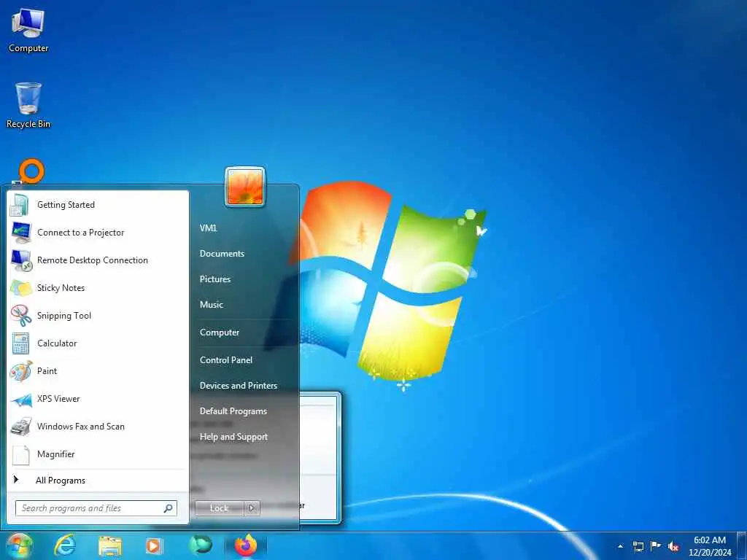Open the Action Center flag icon
The image size is (747, 560).
coord(656,546)
